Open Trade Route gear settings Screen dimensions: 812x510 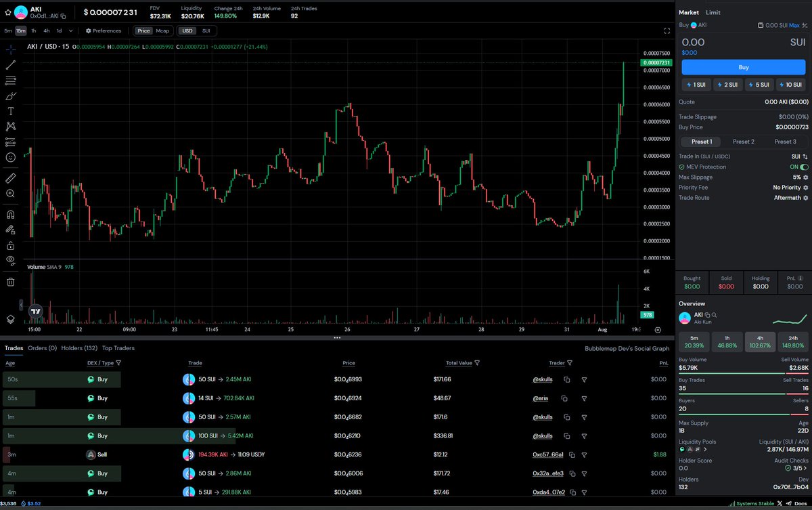pos(805,198)
